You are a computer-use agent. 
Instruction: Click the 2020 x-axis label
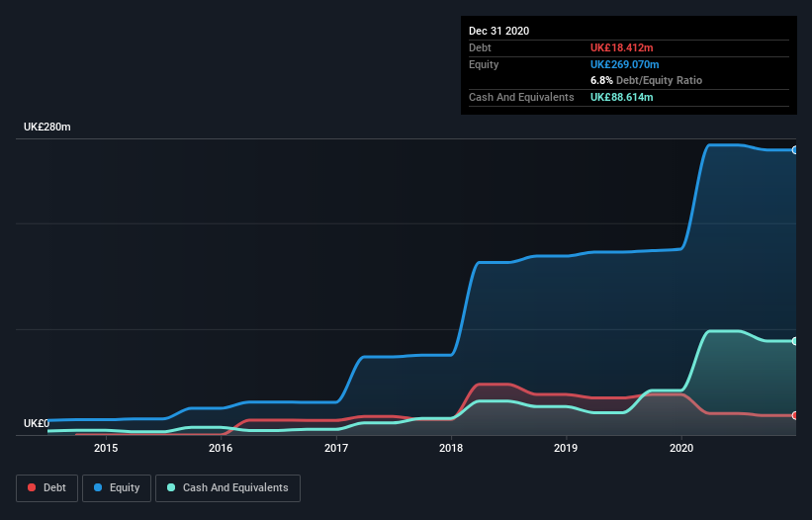tap(681, 448)
